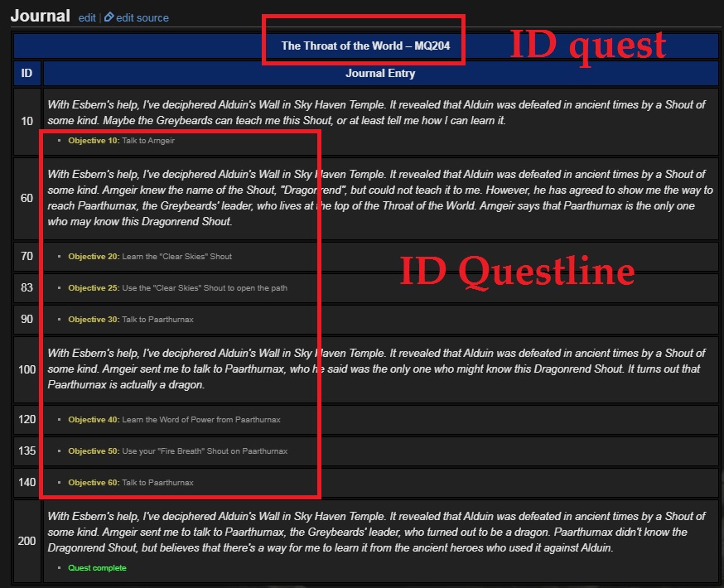Select stage ID 140 cell
The image size is (724, 588).
(x=27, y=482)
